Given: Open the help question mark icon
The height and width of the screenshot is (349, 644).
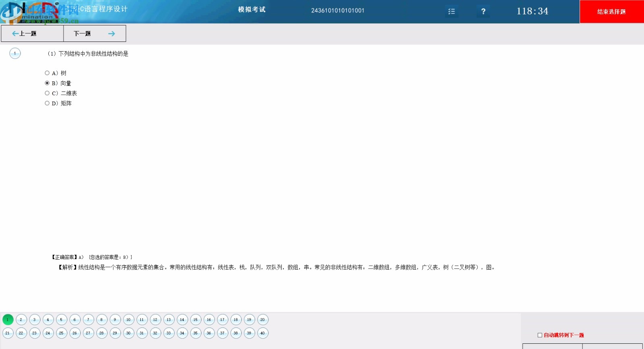Looking at the screenshot, I should [483, 11].
